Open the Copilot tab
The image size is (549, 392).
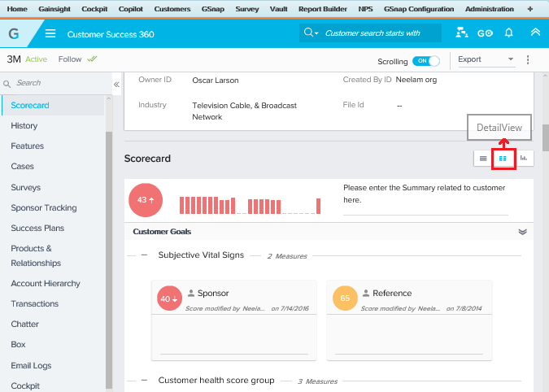pyautogui.click(x=131, y=9)
